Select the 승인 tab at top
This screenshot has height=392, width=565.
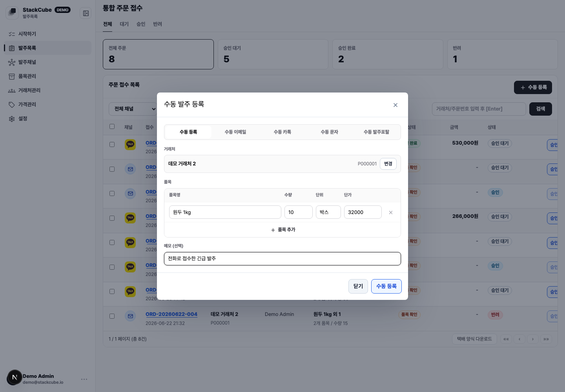[141, 24]
